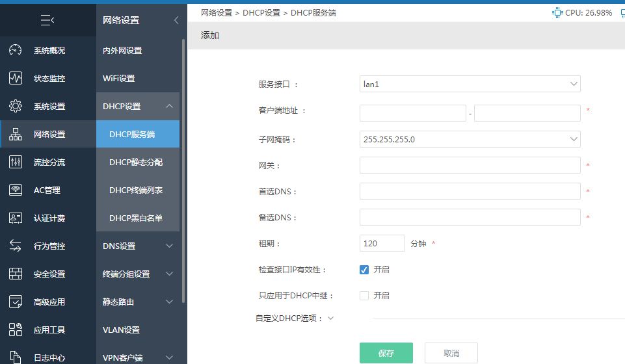Collapse the sidebar with the hamburger icon
Viewport: 625px width, 364px height.
click(x=47, y=20)
